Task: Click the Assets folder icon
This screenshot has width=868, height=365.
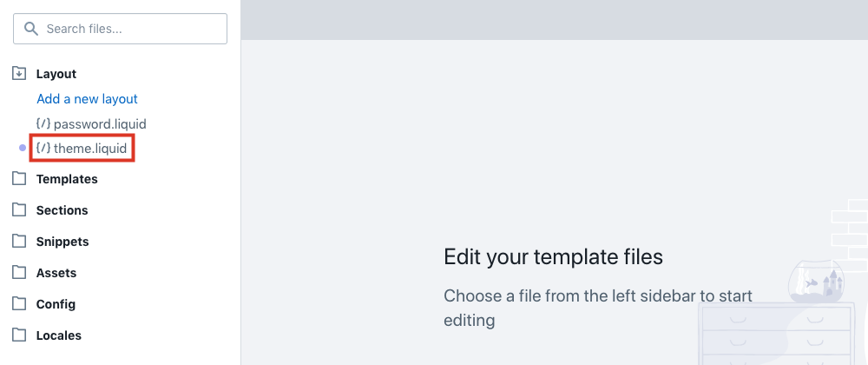Action: (x=19, y=273)
